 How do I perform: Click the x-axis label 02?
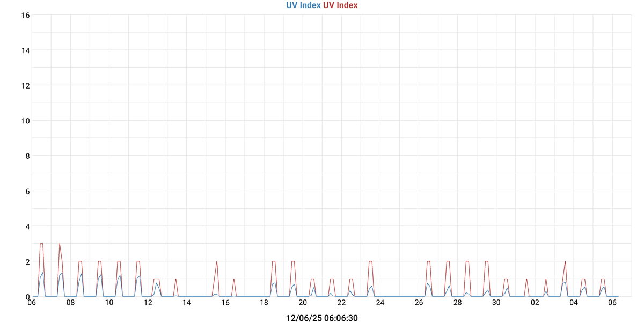tap(535, 303)
